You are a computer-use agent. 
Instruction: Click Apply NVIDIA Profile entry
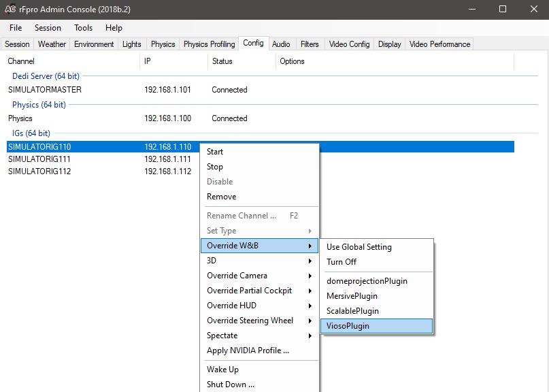coord(248,350)
